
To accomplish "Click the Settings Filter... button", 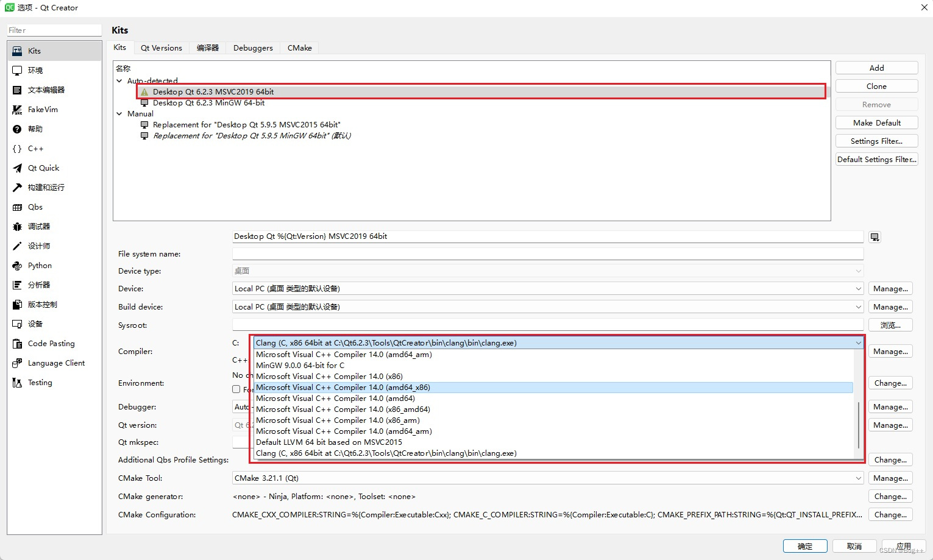I will (876, 141).
